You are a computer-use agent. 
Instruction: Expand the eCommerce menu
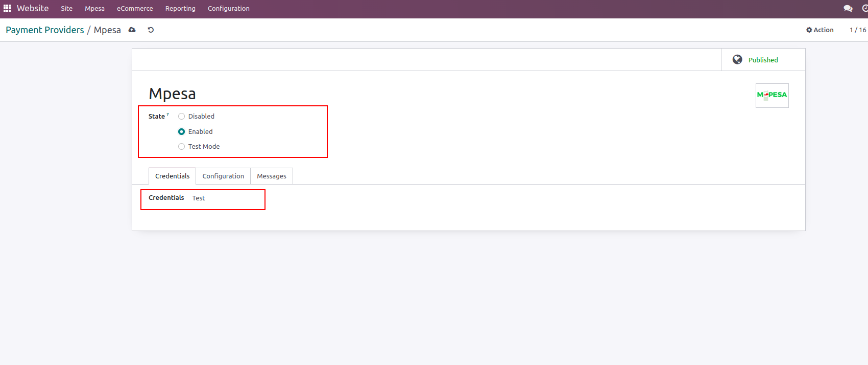[135, 9]
